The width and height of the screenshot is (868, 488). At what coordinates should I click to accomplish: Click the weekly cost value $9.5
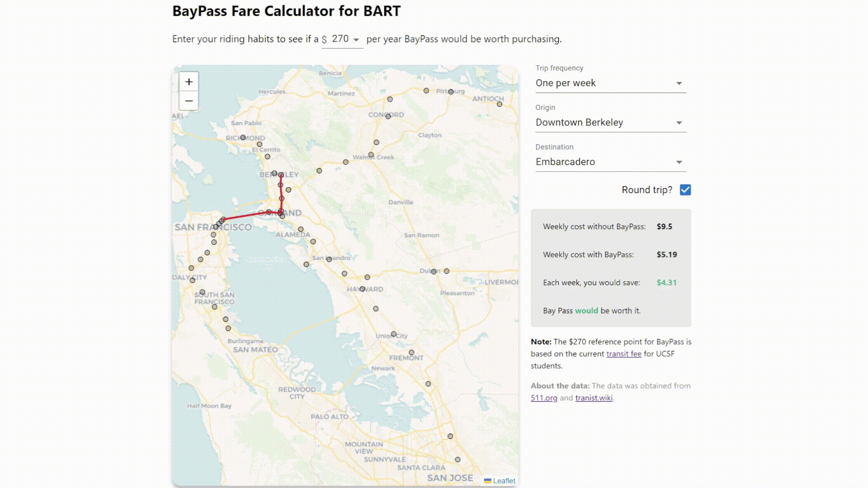pyautogui.click(x=664, y=226)
